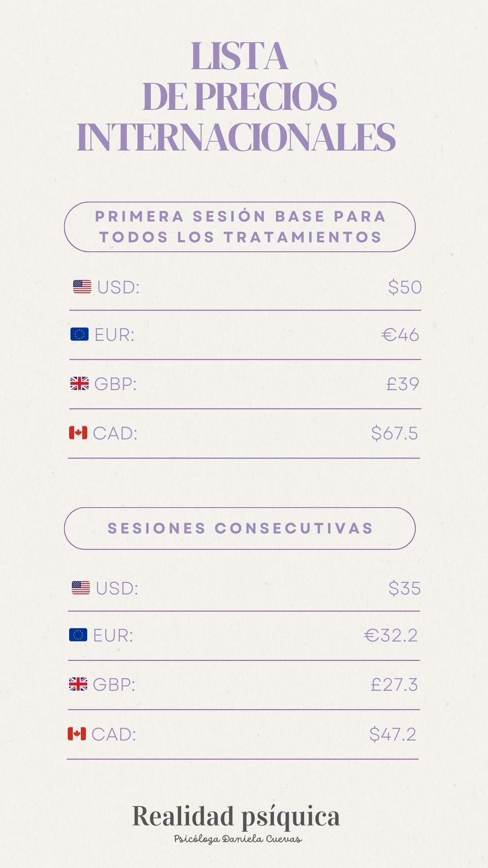488x868 pixels.
Task: Click the €46 first session price
Action: (400, 335)
